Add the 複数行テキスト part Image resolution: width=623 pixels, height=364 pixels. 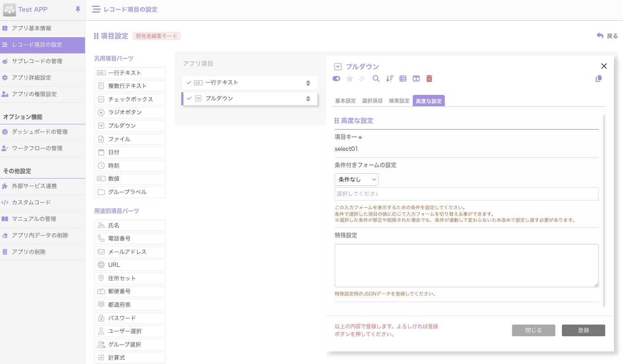[130, 86]
